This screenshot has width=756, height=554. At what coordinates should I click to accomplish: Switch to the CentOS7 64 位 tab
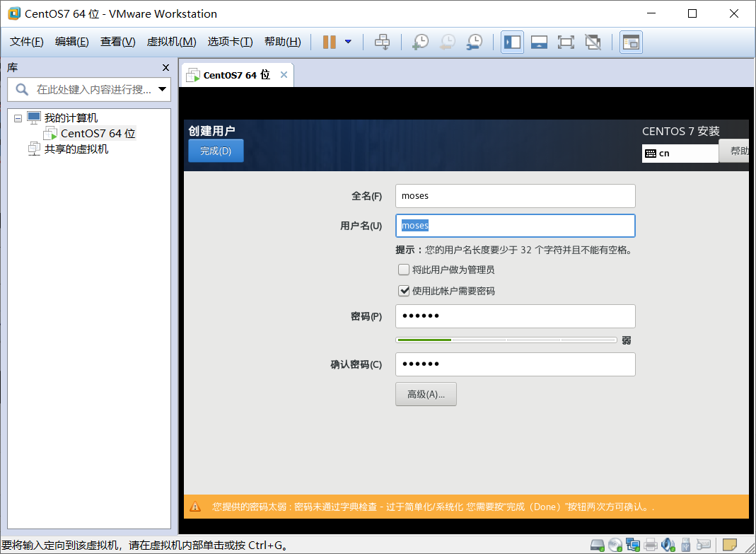(x=236, y=75)
